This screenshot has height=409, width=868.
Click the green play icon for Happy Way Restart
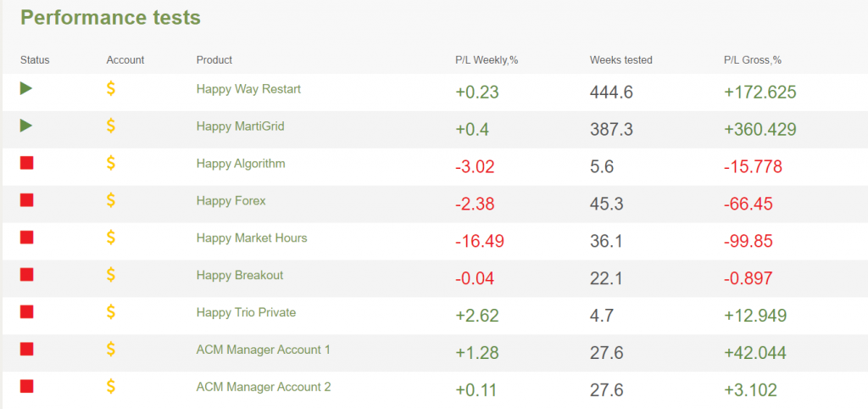tap(26, 88)
